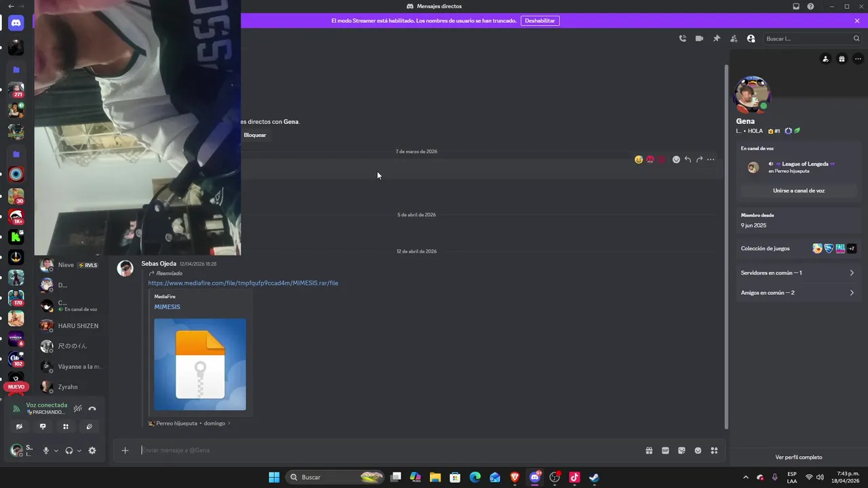Open the gift button in the message bar
The image size is (868, 488).
point(649,450)
